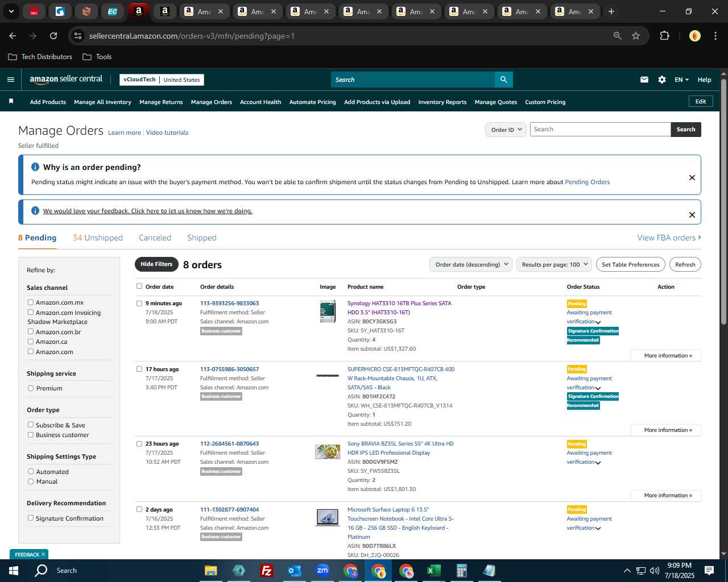The width and height of the screenshot is (728, 582).
Task: Check the Amazon.com.br sales channel filter
Action: 31,331
